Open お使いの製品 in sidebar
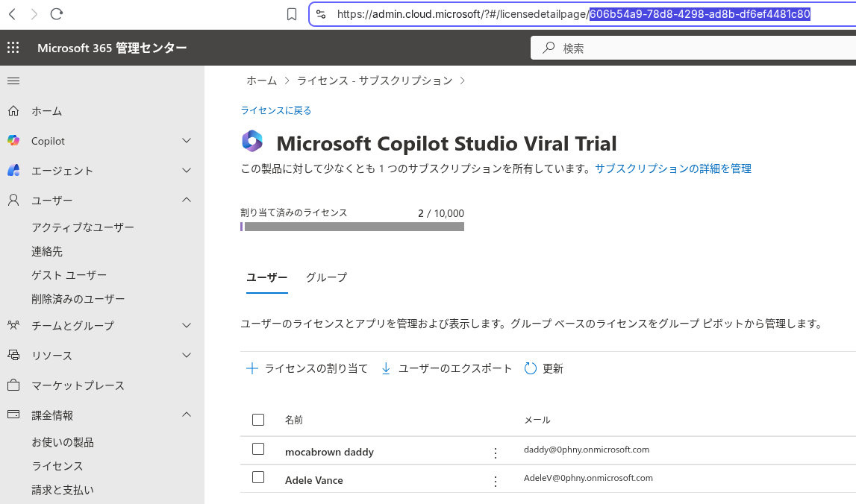 tap(63, 442)
